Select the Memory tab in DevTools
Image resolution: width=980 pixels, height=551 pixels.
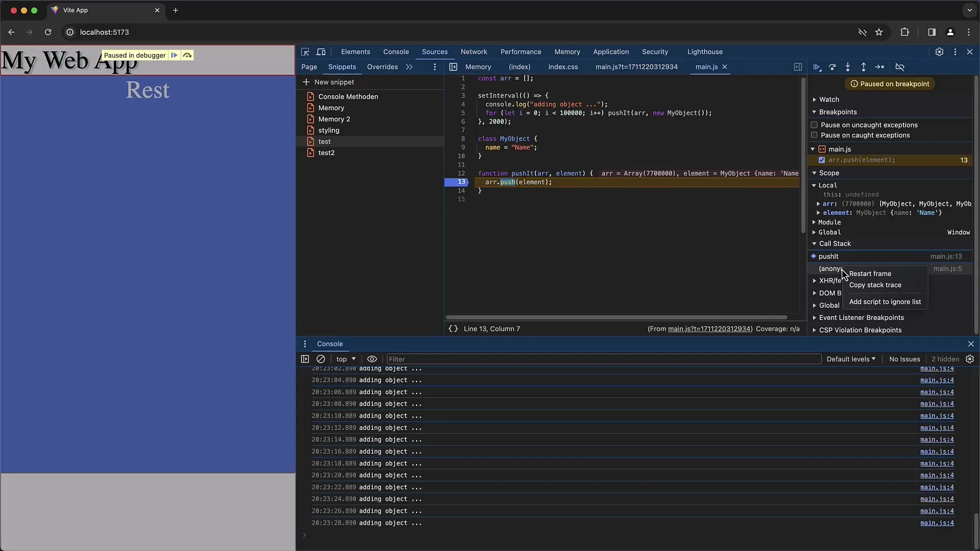pyautogui.click(x=568, y=52)
